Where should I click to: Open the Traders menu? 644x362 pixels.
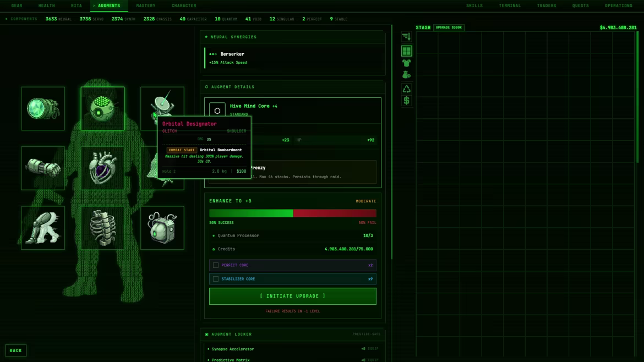coord(546,6)
